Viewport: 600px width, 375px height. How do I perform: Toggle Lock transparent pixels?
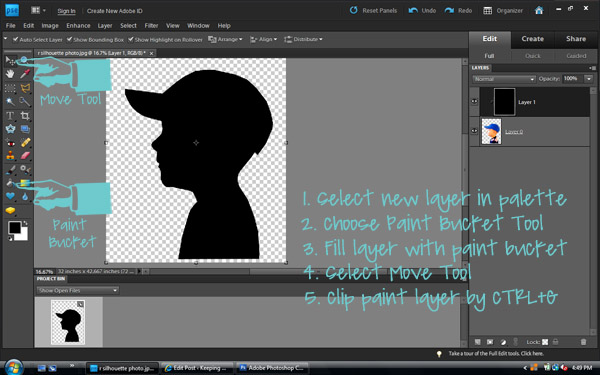point(545,342)
